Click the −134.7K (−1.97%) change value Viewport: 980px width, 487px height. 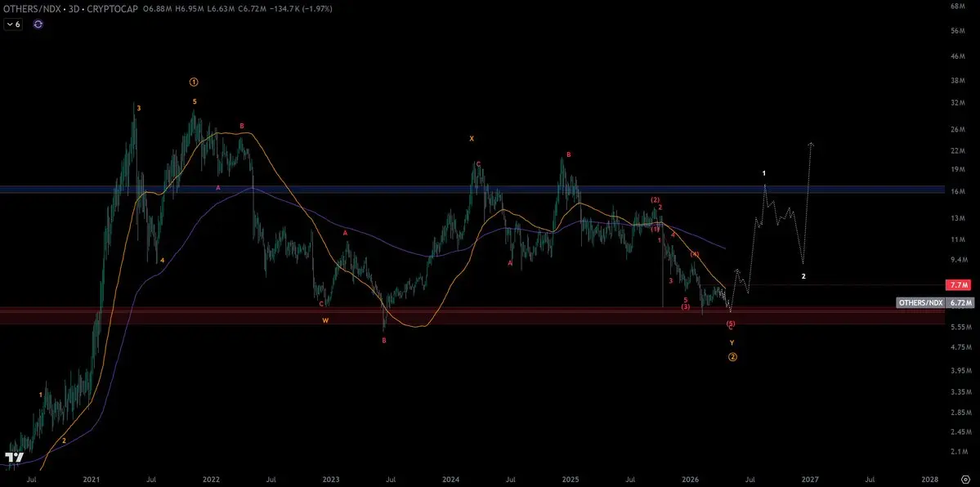tap(301, 9)
